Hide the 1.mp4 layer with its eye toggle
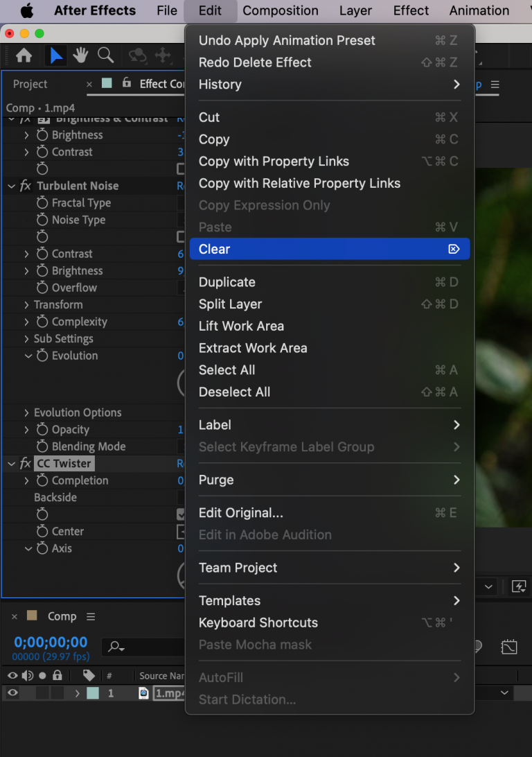 (x=12, y=693)
